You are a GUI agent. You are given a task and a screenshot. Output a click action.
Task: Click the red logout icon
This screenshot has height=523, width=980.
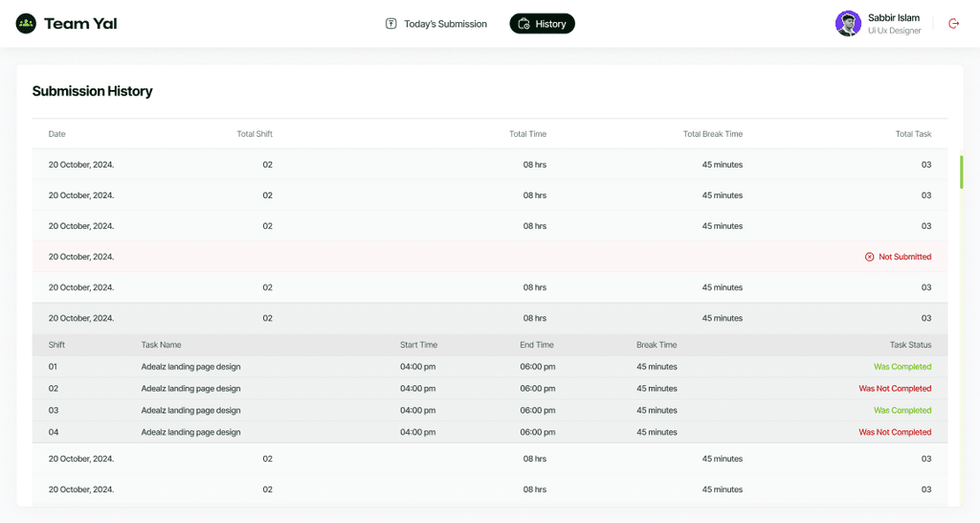tap(953, 24)
